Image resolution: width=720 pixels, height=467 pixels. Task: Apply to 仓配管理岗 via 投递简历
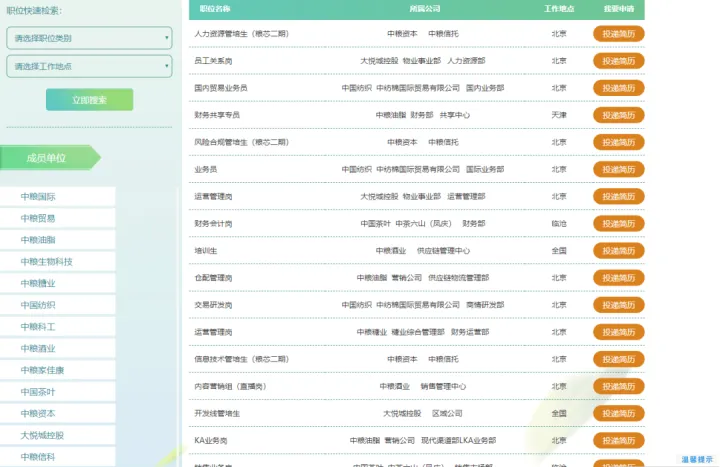619,278
